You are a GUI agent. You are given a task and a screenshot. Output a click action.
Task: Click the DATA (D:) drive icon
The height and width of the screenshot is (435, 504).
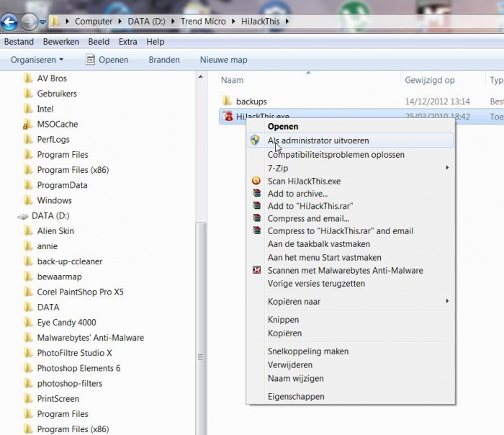pyautogui.click(x=23, y=216)
